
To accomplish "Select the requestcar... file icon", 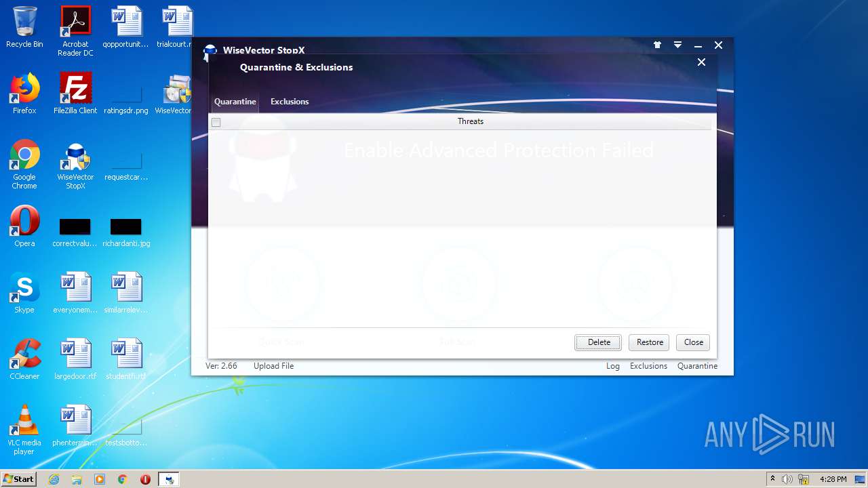I will coord(126,167).
